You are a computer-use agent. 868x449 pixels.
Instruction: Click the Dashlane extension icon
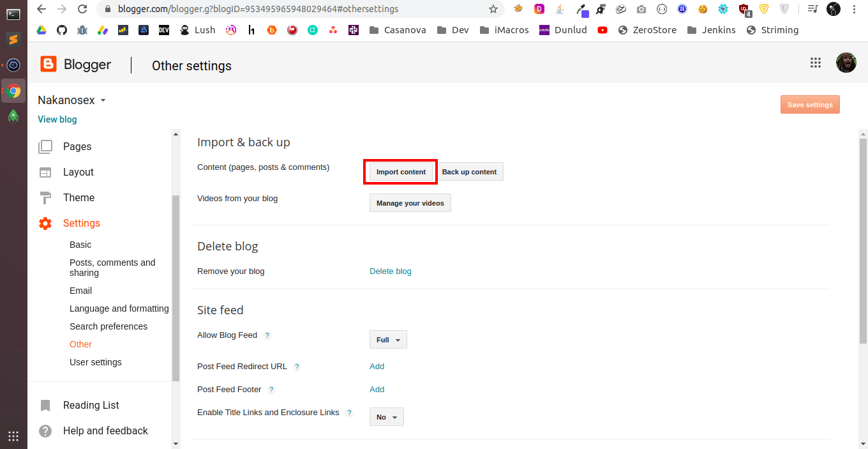538,9
